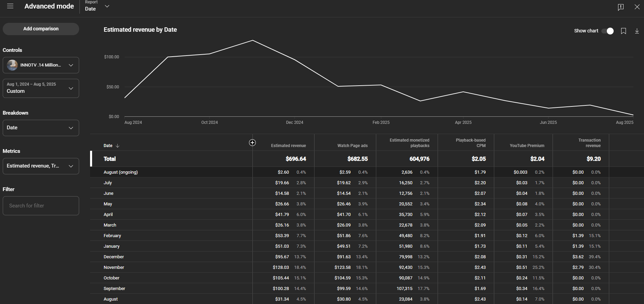This screenshot has height=304, width=644.
Task: Open the hamburger menu
Action: (10, 6)
